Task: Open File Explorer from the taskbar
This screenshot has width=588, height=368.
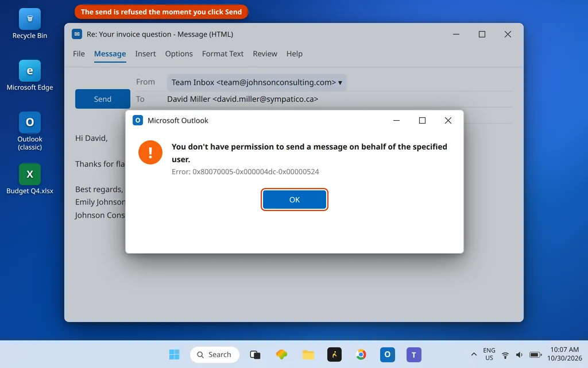Action: click(x=308, y=354)
